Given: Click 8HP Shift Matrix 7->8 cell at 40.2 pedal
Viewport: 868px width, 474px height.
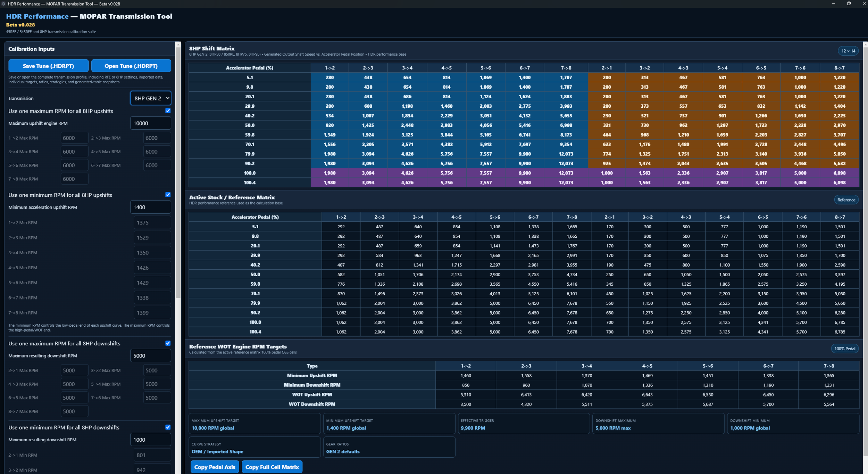Looking at the screenshot, I should coord(566,116).
